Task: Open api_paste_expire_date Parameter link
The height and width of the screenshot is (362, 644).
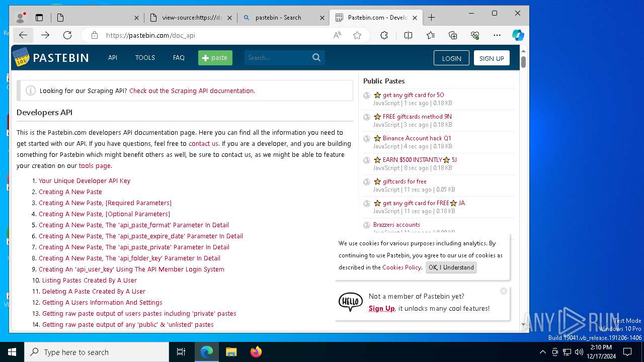Action: [141, 236]
